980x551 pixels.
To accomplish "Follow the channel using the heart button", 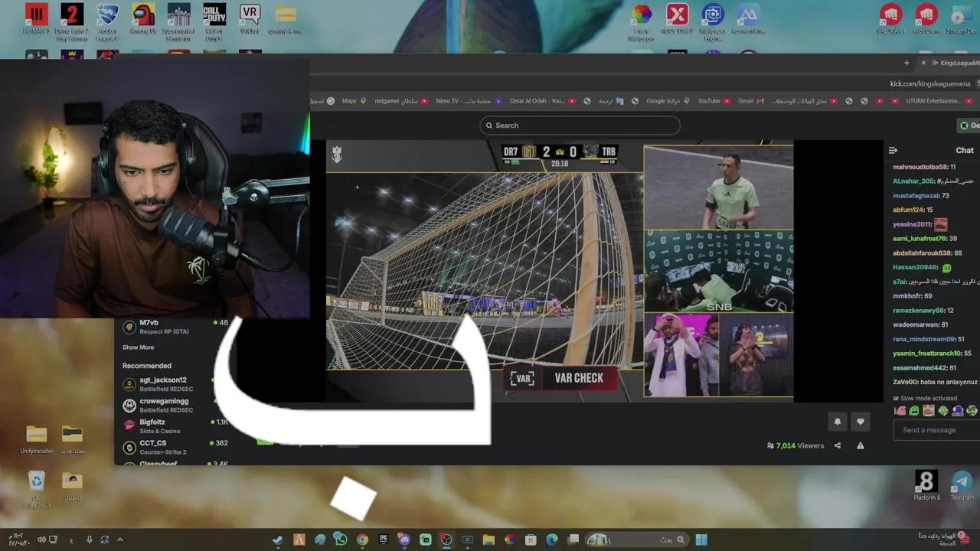I will coord(860,421).
